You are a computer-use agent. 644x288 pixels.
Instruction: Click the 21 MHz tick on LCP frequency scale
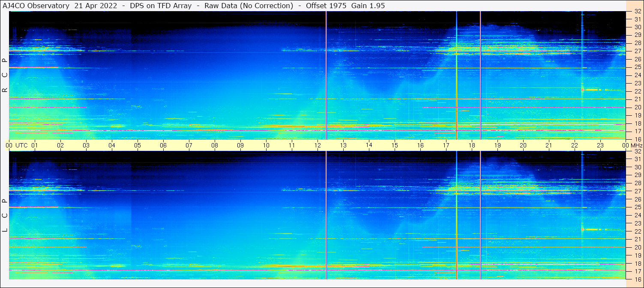(x=638, y=239)
